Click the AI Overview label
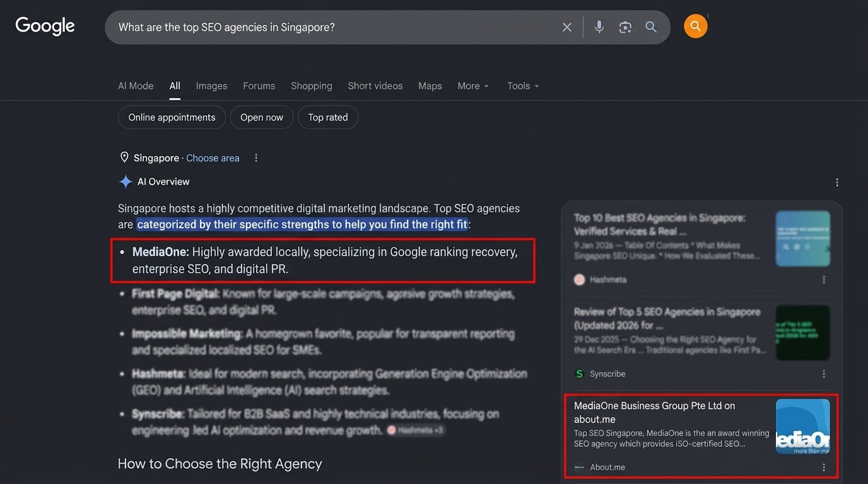Screen dimensions: 868x484 click(163, 181)
